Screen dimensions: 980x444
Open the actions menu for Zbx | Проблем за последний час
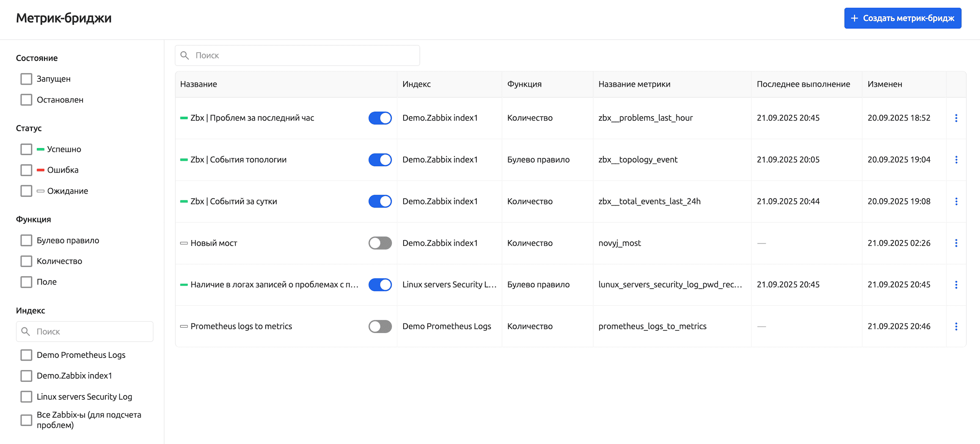956,118
